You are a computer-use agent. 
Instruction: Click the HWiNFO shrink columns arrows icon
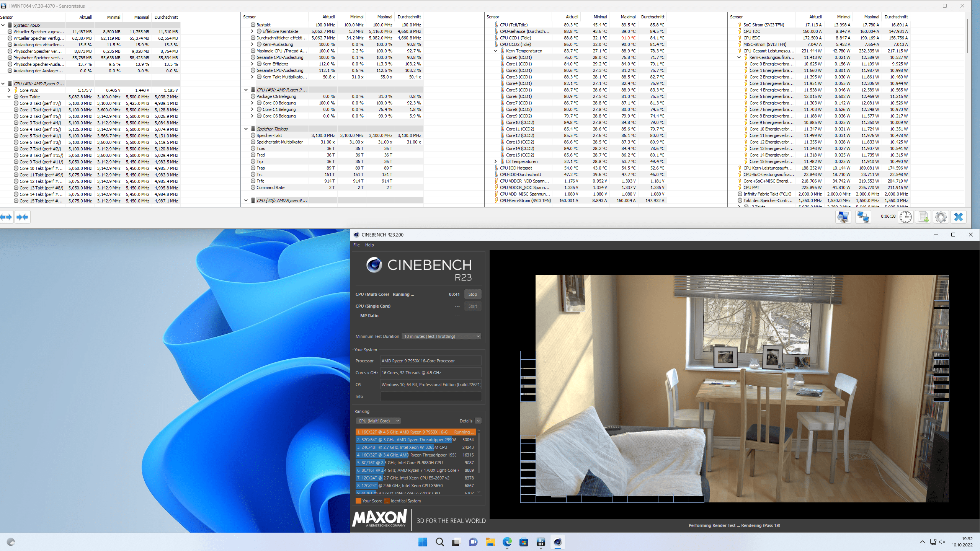click(22, 217)
